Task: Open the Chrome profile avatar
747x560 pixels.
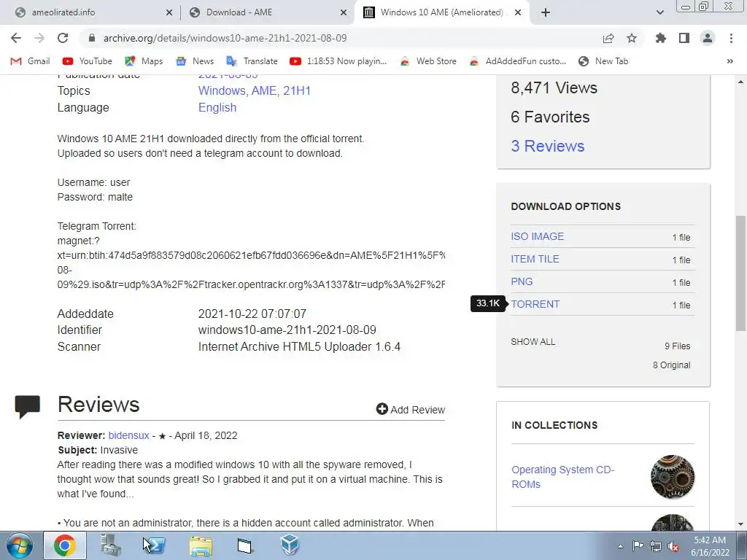Action: coord(708,38)
